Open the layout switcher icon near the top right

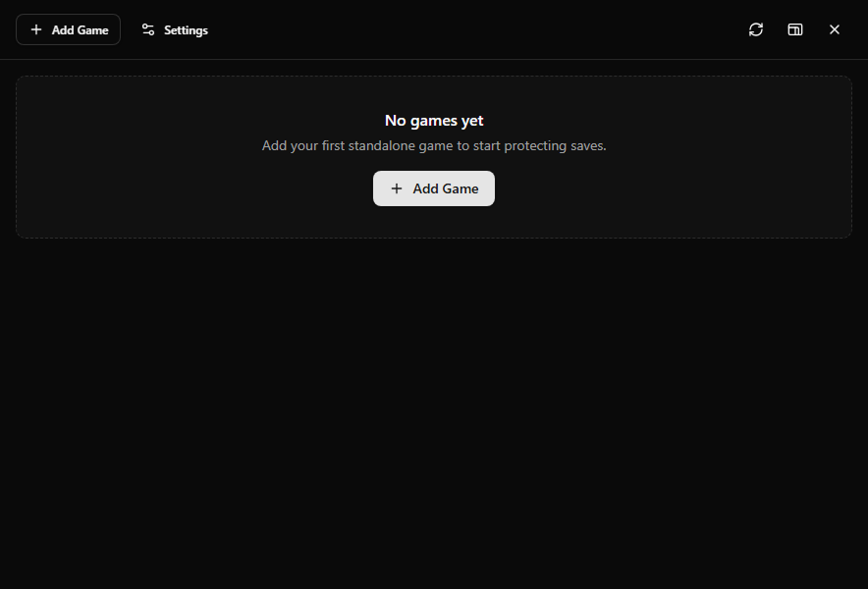pyautogui.click(x=794, y=29)
